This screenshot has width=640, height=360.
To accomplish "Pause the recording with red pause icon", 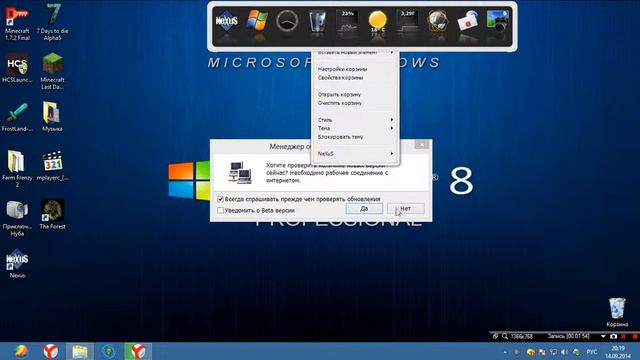I will (x=623, y=336).
